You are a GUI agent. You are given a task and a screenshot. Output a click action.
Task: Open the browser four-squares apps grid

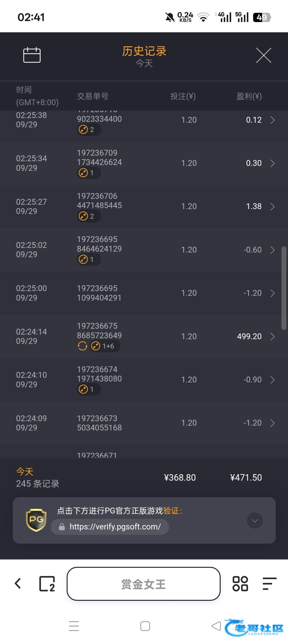click(240, 584)
